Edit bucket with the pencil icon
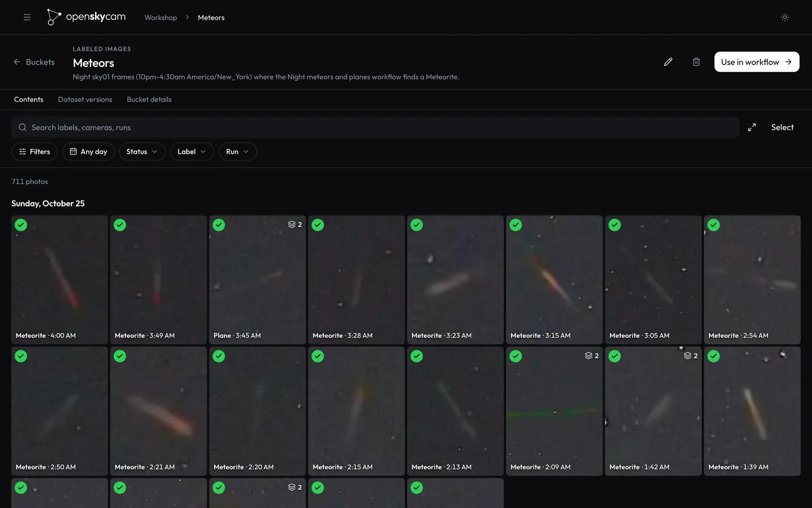The image size is (812, 508). (x=668, y=62)
